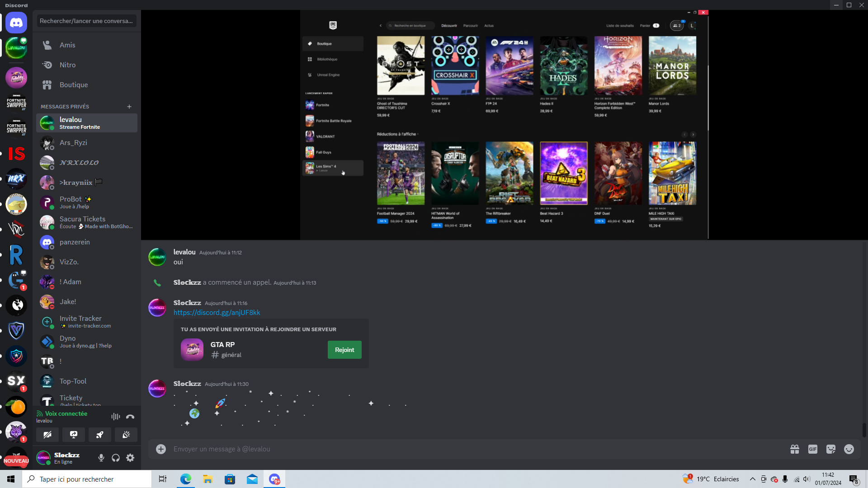Open conversation with Dyno
The width and height of the screenshot is (868, 488).
point(87,342)
